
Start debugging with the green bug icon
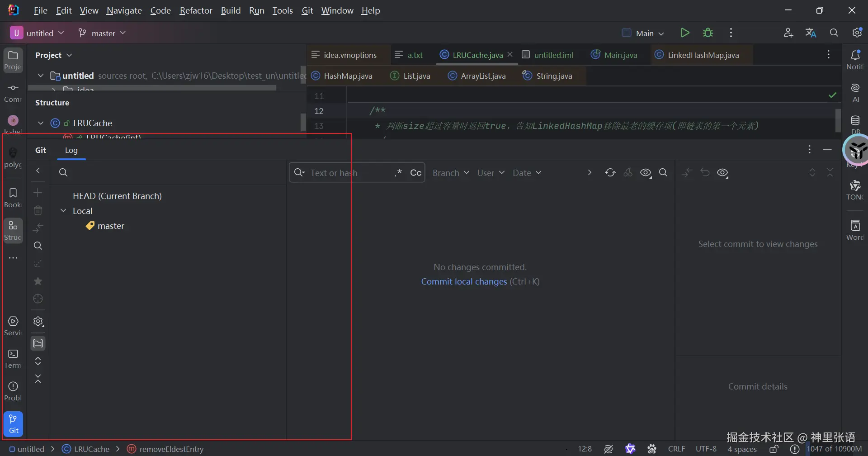[x=708, y=33]
